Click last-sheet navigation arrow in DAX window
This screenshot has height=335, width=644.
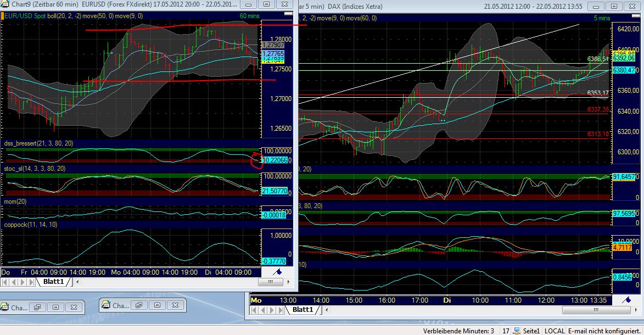280,309
